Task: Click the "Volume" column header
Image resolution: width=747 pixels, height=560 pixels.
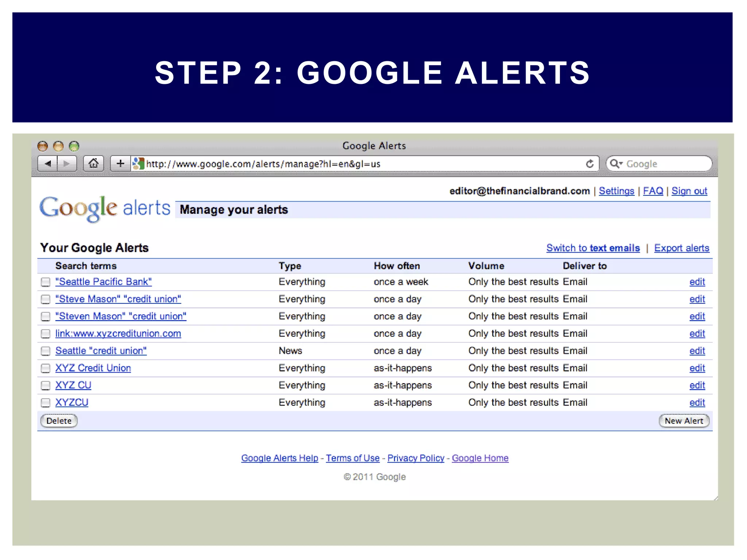Action: point(486,266)
